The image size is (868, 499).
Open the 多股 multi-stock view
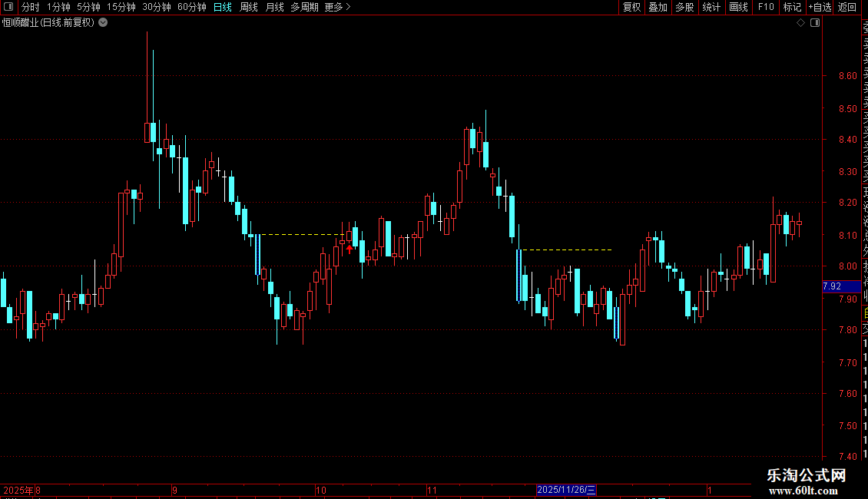684,7
